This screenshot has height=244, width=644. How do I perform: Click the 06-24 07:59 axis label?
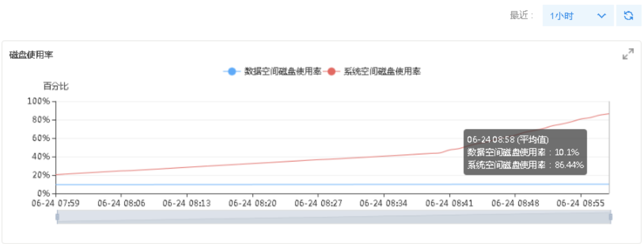click(x=55, y=203)
